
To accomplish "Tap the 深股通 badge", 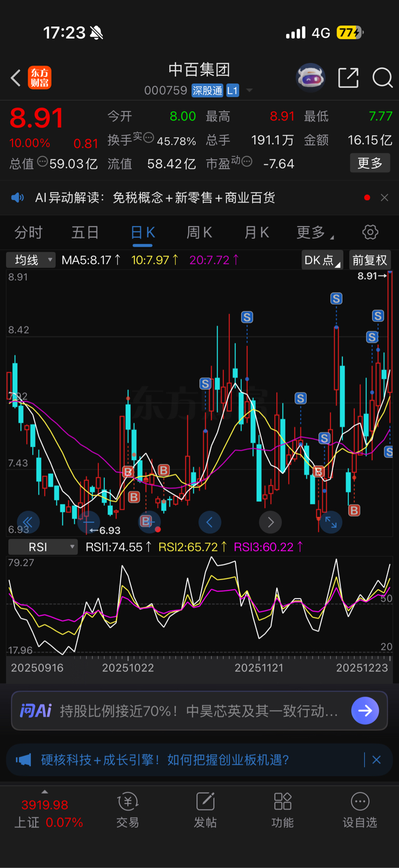I will point(207,90).
